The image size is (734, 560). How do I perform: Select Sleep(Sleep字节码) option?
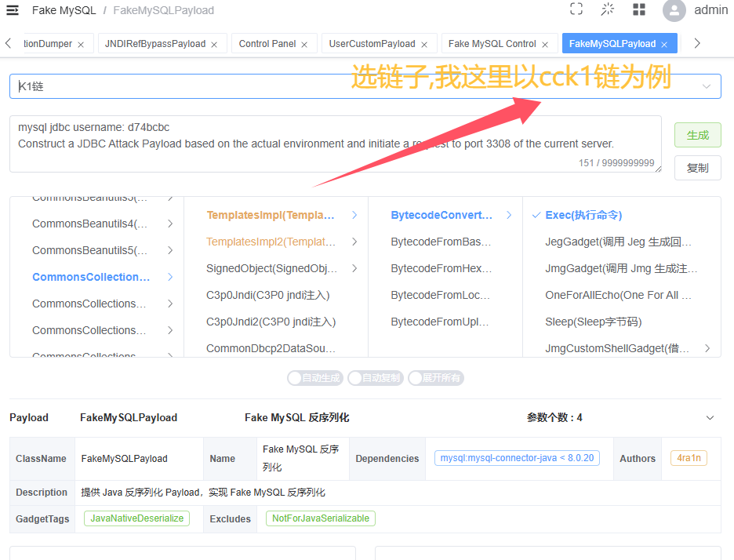pos(593,322)
